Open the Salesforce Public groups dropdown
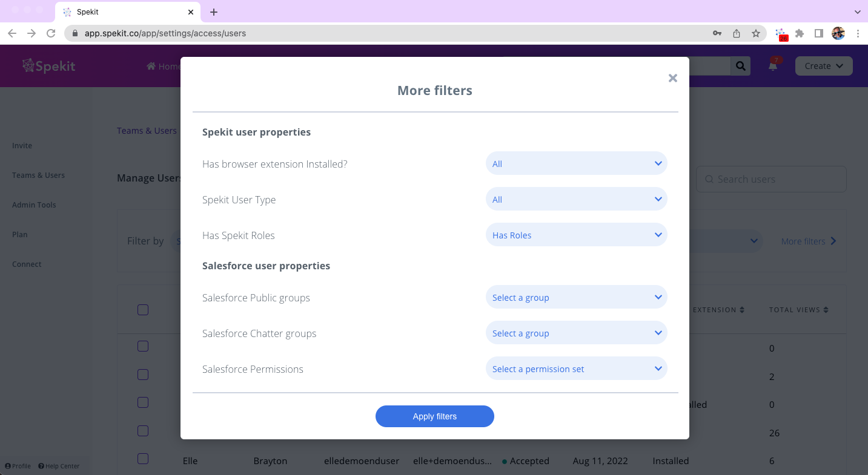The height and width of the screenshot is (475, 868). pos(576,297)
